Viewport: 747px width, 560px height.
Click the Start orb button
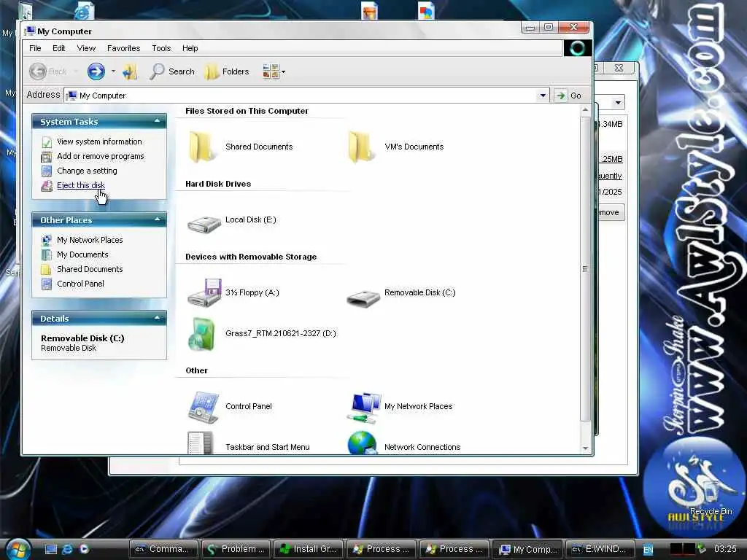18,549
